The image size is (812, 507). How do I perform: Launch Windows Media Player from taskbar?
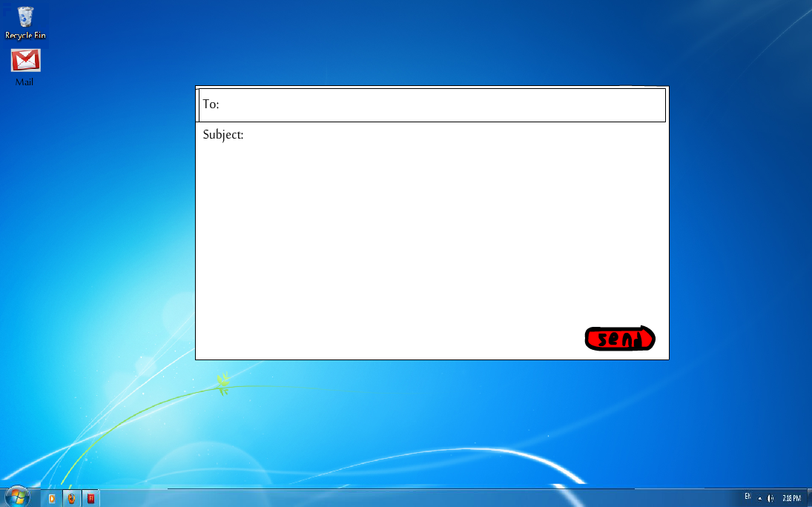pyautogui.click(x=52, y=498)
